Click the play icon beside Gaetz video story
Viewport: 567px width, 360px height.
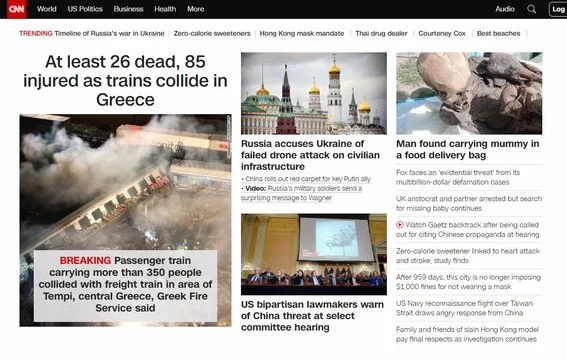pos(400,225)
